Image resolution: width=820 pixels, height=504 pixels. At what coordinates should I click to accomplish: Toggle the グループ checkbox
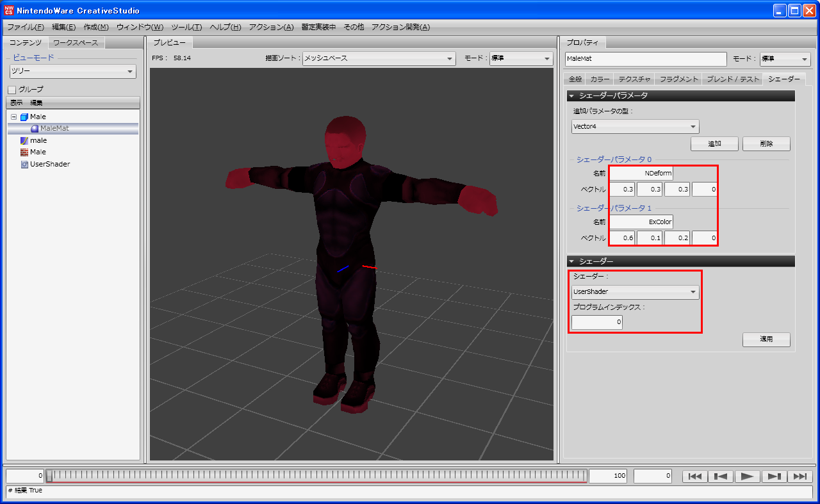[12, 90]
